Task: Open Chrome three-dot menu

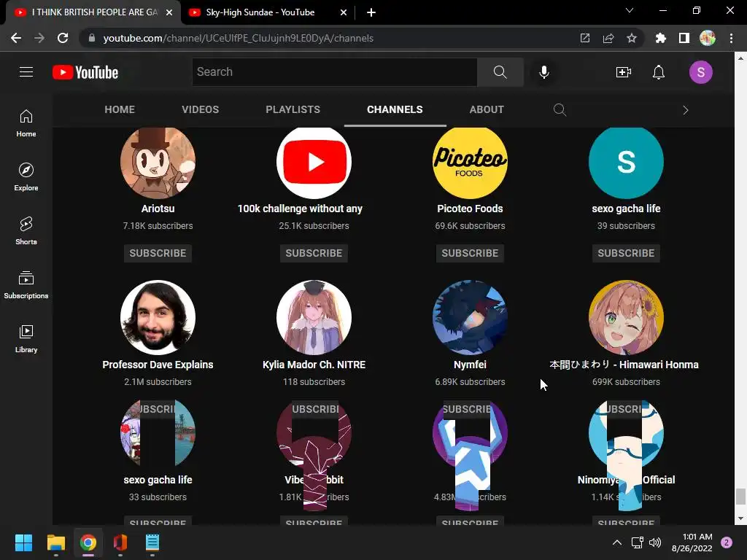Action: 731,38
